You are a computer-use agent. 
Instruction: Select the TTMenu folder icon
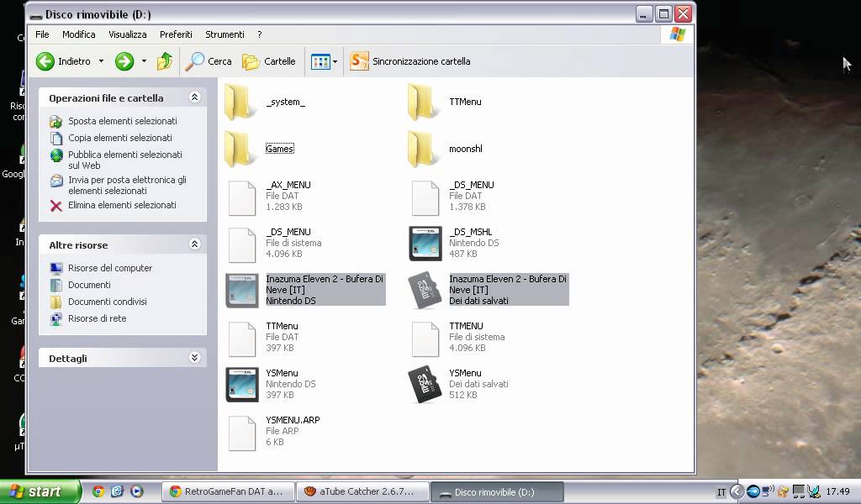pyautogui.click(x=424, y=102)
